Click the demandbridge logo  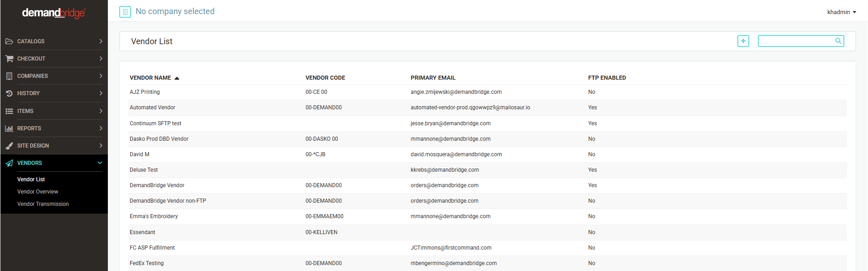coord(54,13)
